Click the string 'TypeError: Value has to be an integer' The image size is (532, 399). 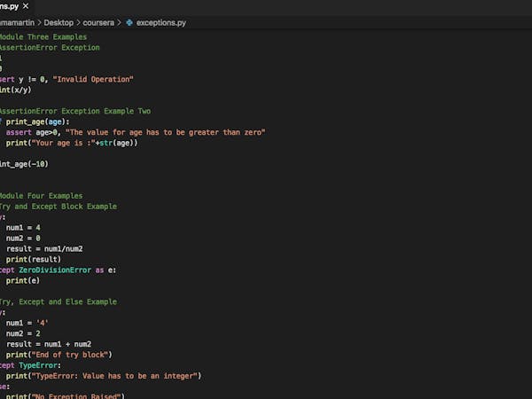coord(114,376)
